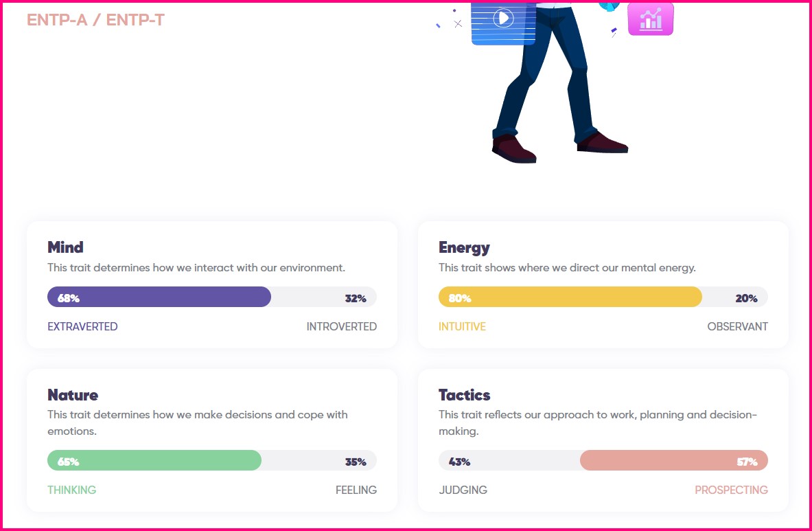Click the ENTP-A / ENTP-T heading

(95, 19)
